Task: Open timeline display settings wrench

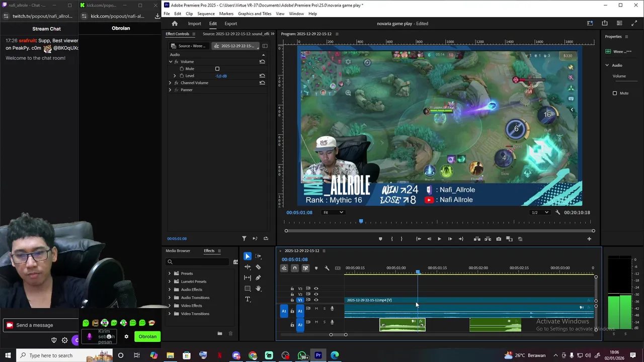Action: pyautogui.click(x=327, y=268)
